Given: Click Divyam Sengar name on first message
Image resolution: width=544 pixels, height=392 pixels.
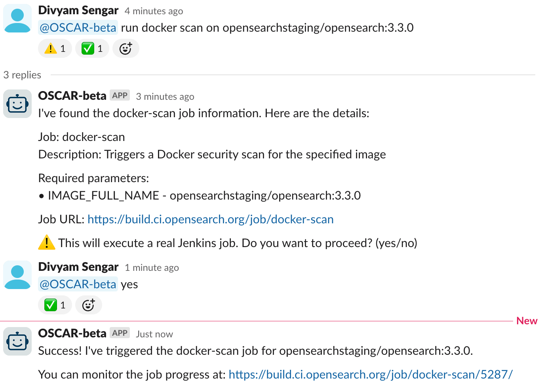Looking at the screenshot, I should pyautogui.click(x=78, y=10).
